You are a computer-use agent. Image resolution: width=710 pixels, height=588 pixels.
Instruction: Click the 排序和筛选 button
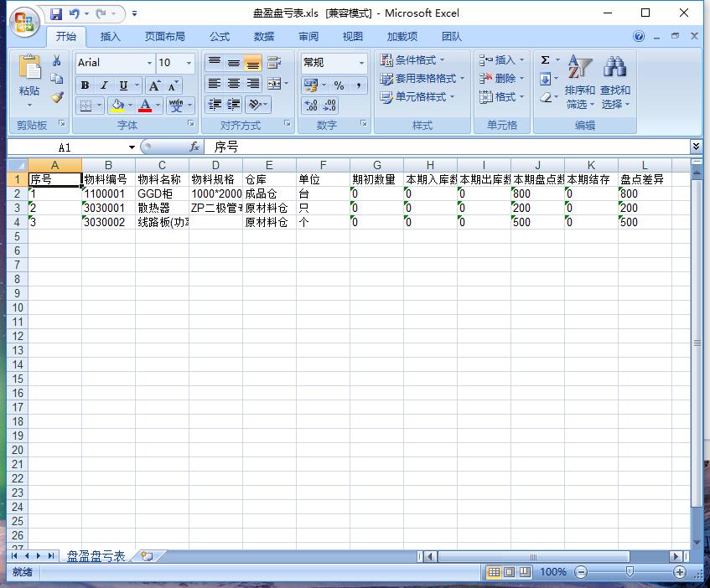tap(579, 84)
